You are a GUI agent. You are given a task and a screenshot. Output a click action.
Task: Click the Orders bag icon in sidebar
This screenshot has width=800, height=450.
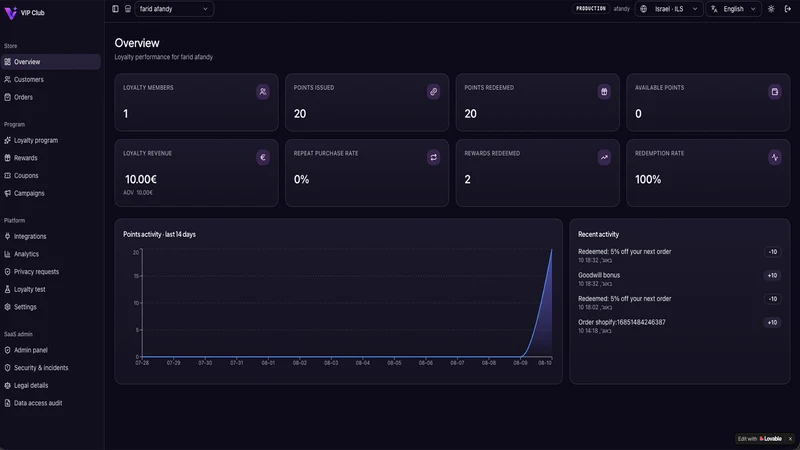(7, 97)
